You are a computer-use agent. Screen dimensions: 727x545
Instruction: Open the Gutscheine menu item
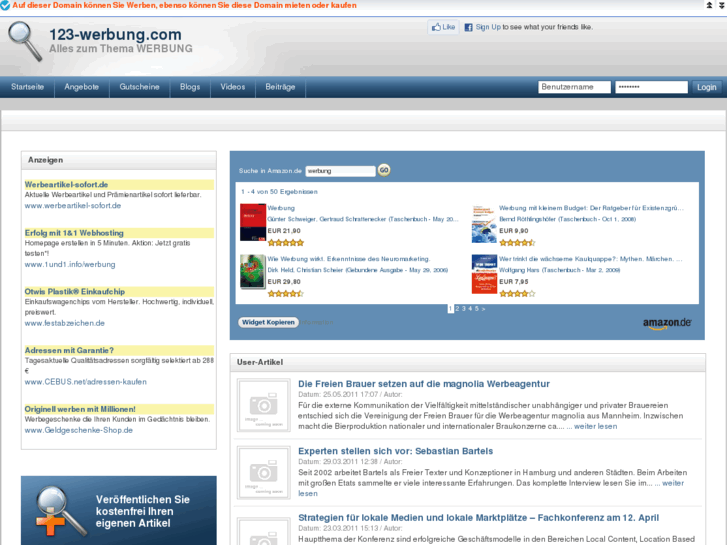point(140,87)
